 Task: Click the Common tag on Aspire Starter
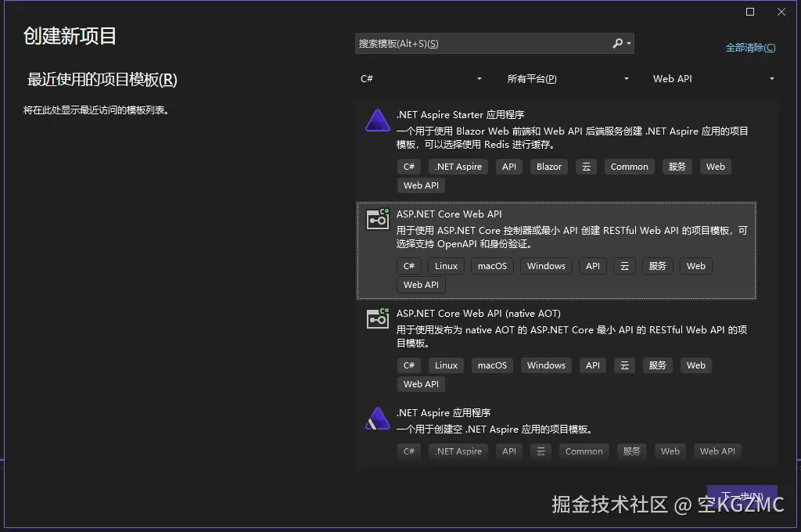pos(629,167)
